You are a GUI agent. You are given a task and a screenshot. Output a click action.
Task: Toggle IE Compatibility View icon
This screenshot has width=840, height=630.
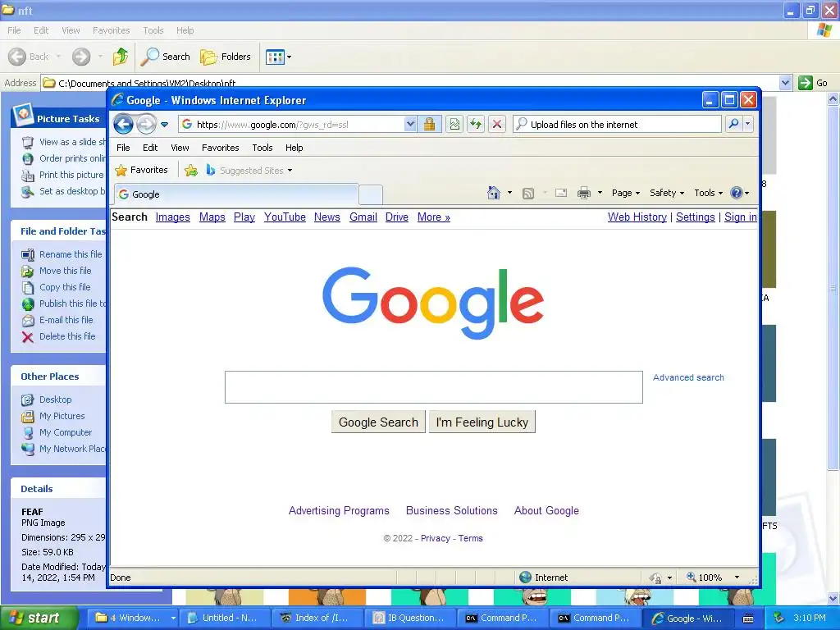tap(454, 125)
